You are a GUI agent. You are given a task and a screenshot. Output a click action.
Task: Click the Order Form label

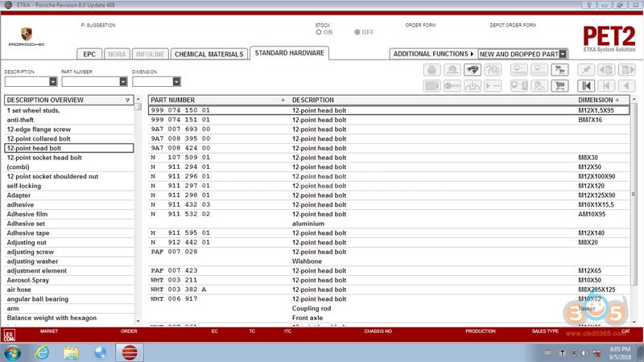420,25
